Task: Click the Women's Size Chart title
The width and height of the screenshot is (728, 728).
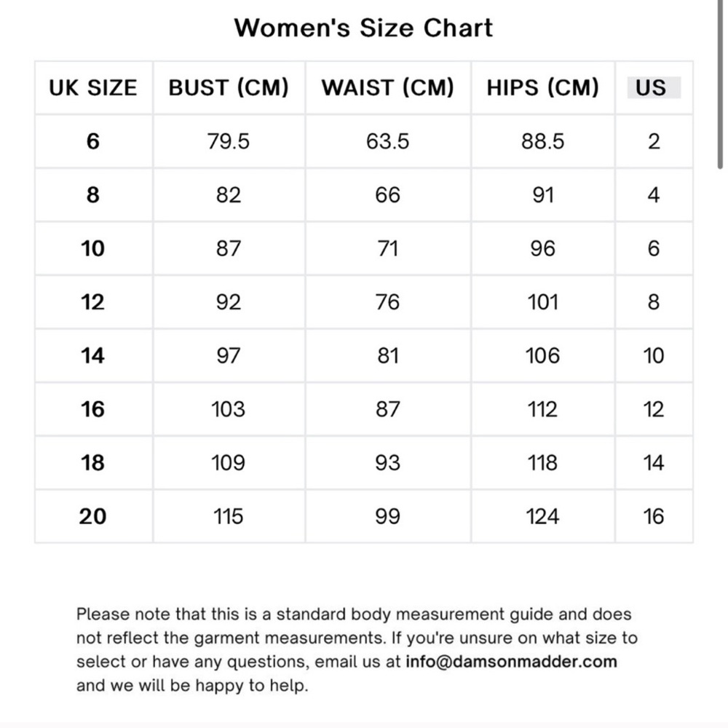Action: click(363, 28)
